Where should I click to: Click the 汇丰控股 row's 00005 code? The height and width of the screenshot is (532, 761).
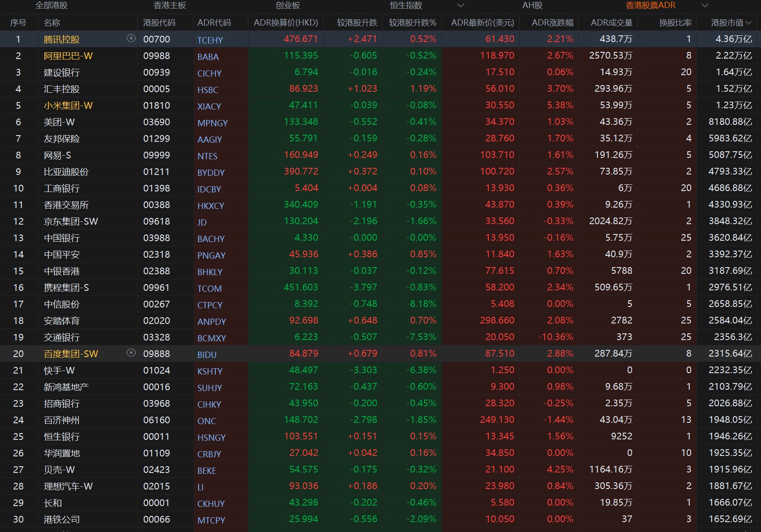tap(156, 89)
